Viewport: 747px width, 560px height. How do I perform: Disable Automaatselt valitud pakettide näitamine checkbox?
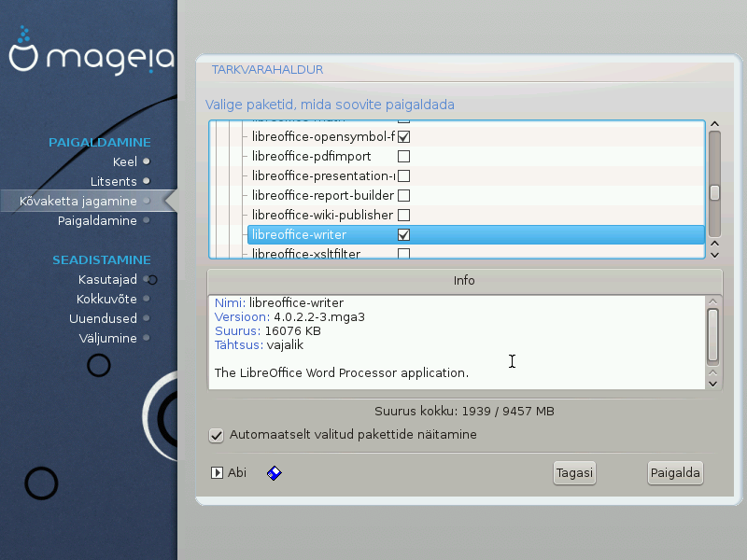tap(217, 435)
